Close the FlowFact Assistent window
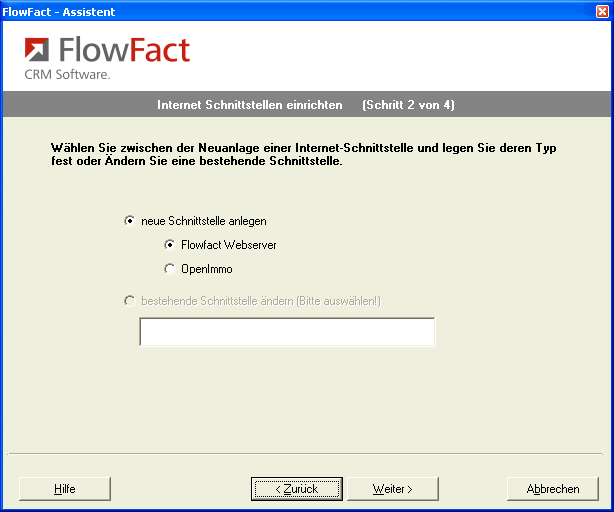614x512 pixels. [x=602, y=12]
